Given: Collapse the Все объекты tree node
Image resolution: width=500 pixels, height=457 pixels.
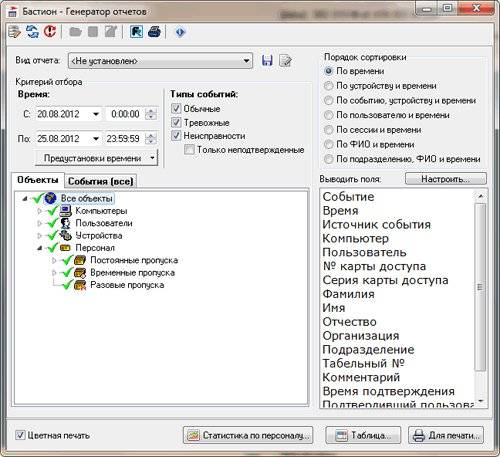Looking at the screenshot, I should pyautogui.click(x=25, y=199).
